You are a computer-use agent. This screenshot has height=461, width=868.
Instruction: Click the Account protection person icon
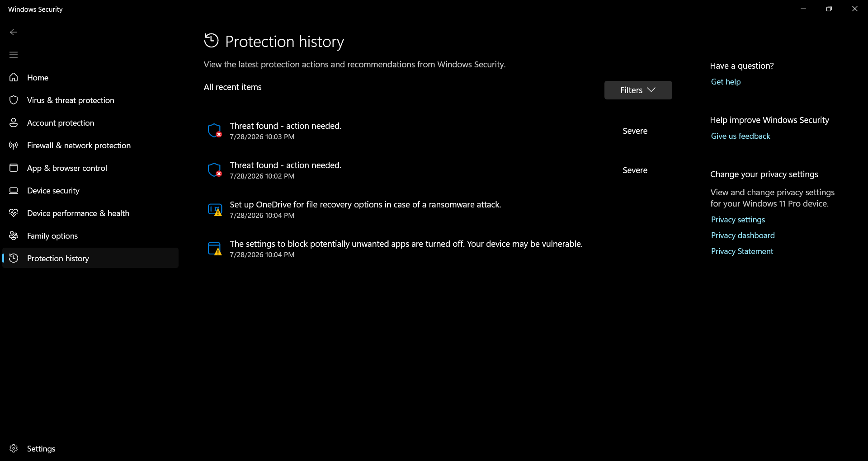(x=14, y=122)
